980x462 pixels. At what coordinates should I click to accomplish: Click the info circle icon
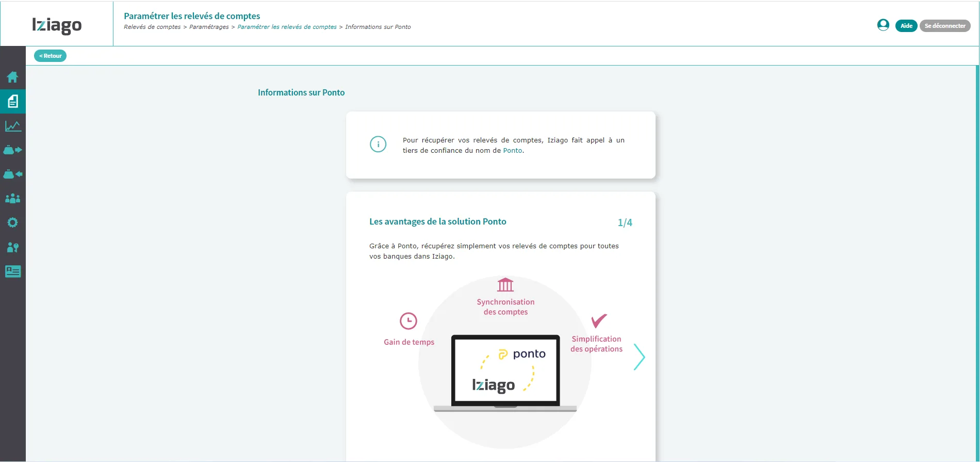[x=378, y=144]
